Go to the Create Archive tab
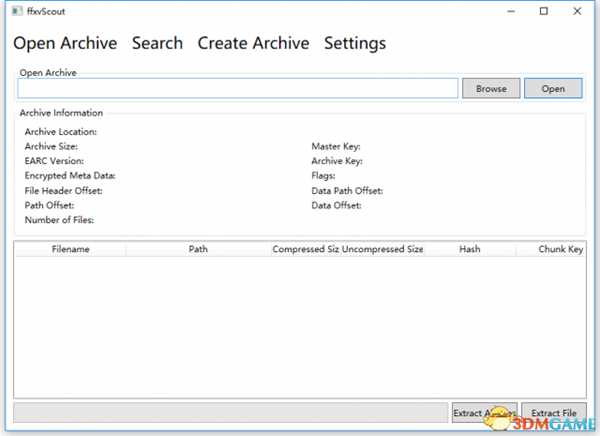Screen dimensions: 600x436 pyautogui.click(x=253, y=43)
